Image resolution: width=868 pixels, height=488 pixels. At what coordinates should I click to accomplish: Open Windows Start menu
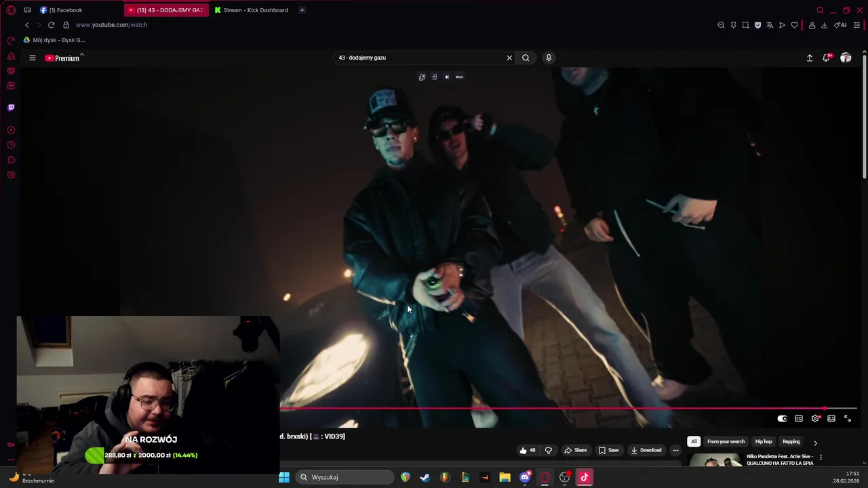click(x=284, y=477)
